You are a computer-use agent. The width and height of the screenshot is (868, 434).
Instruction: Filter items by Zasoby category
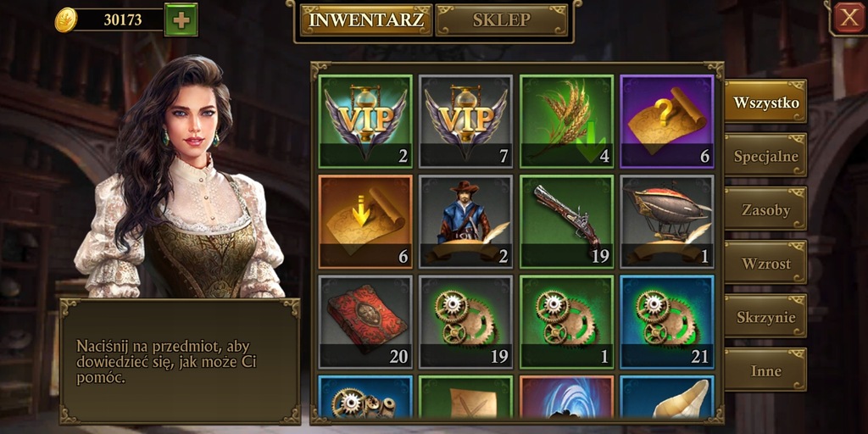(x=765, y=209)
